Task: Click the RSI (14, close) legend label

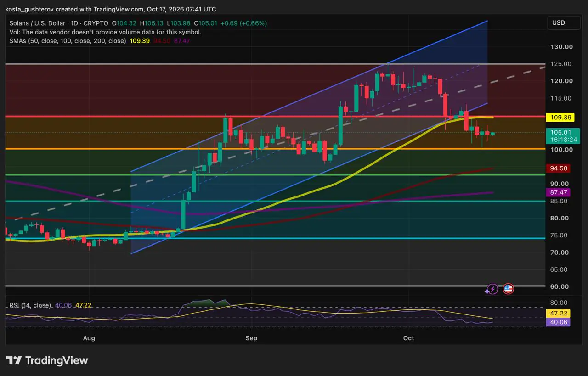Action: click(30, 305)
